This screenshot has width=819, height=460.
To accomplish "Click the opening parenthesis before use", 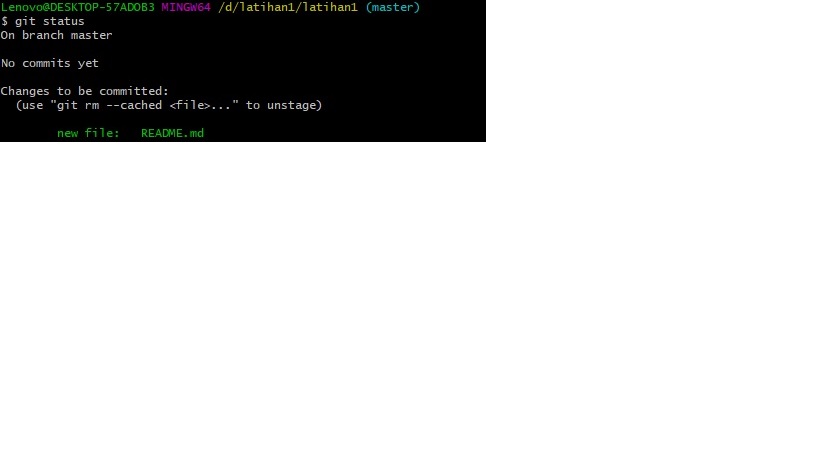I will 19,105.
